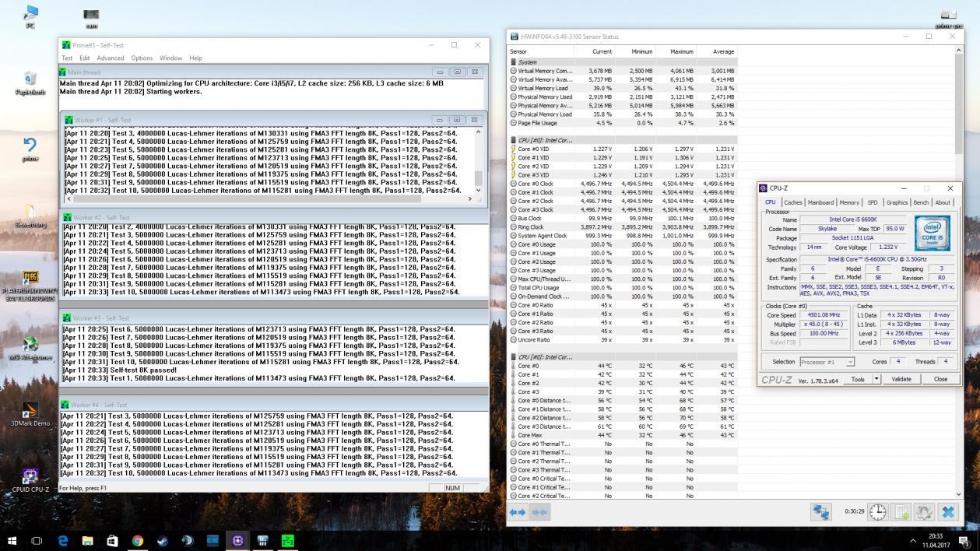Select Ring Clock sensor row
This screenshot has height=551, width=980.
(x=622, y=226)
